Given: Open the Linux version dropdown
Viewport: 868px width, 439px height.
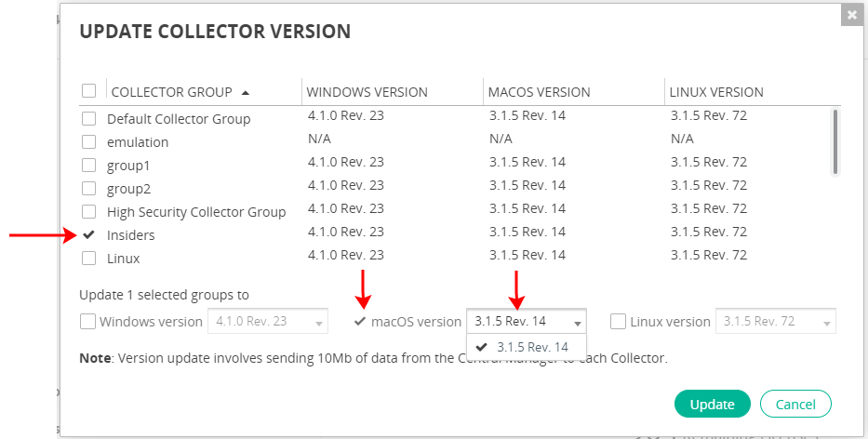Looking at the screenshot, I should (775, 322).
